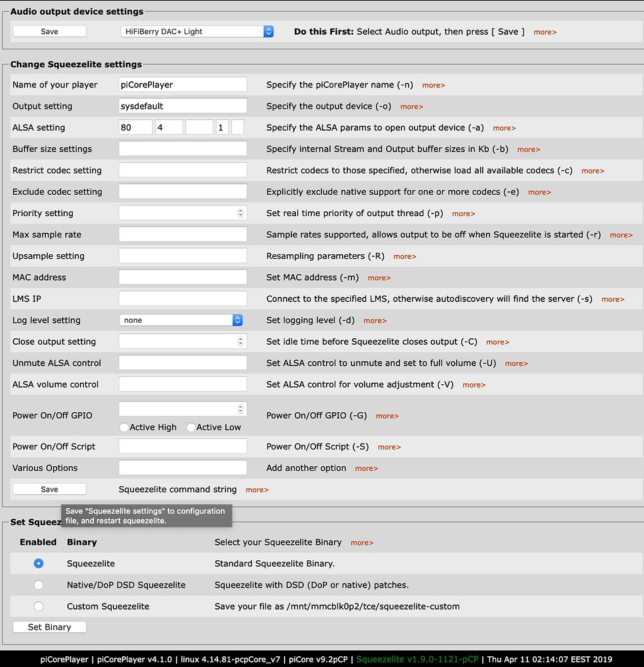
Task: Click the Output setting field showing sysdefault
Action: pyautogui.click(x=183, y=106)
